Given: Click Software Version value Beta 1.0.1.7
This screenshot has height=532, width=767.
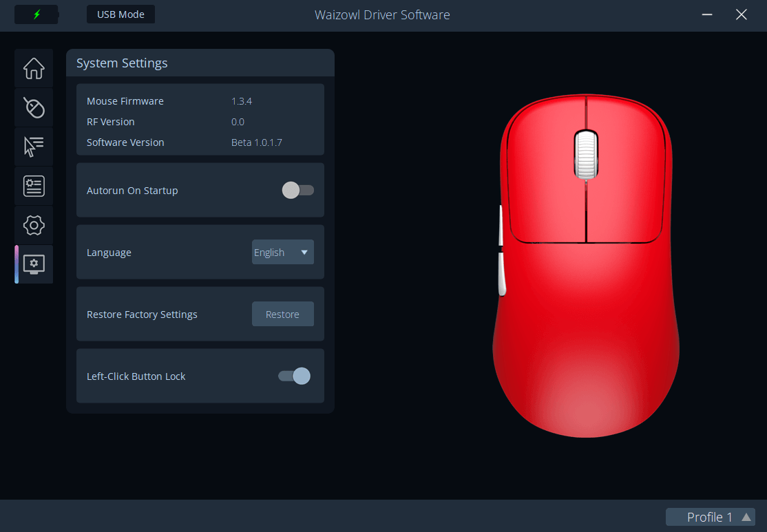Looking at the screenshot, I should click(x=257, y=142).
